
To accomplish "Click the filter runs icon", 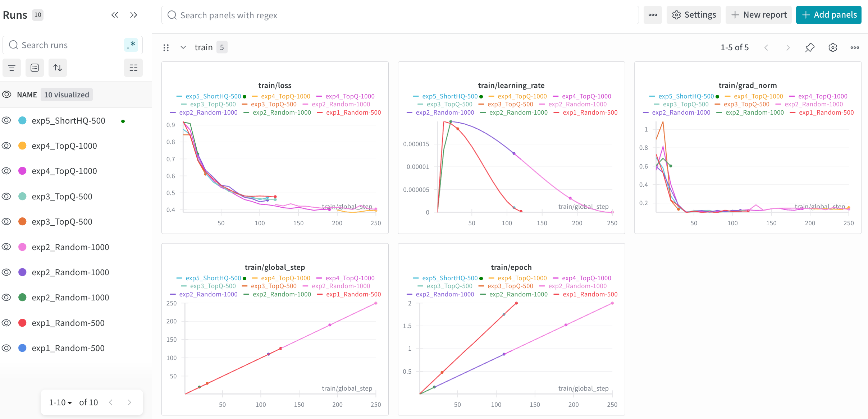I will click(12, 68).
